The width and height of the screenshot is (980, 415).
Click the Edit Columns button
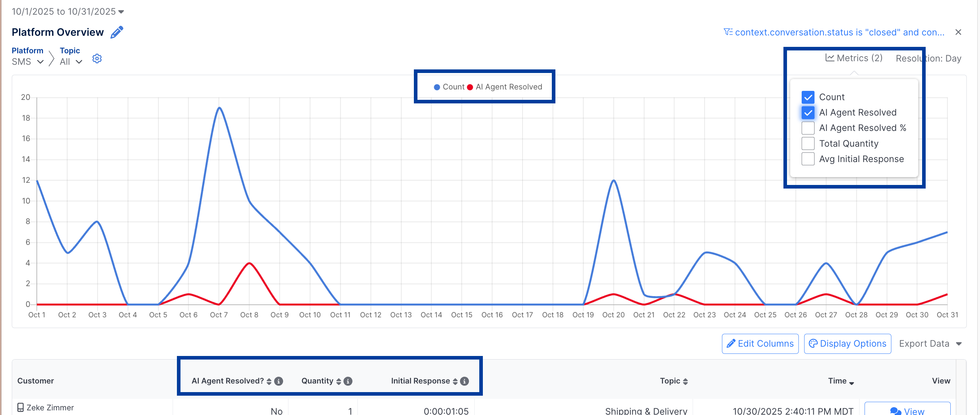[x=760, y=343]
